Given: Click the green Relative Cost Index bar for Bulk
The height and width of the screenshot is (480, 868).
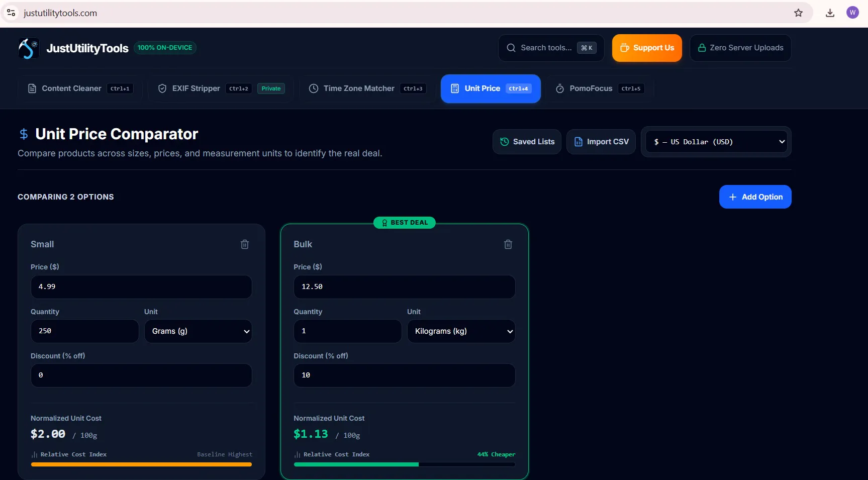Looking at the screenshot, I should [356, 464].
